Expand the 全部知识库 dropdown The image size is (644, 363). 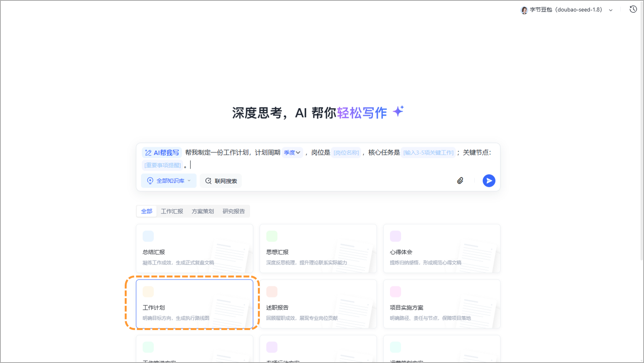tap(189, 181)
